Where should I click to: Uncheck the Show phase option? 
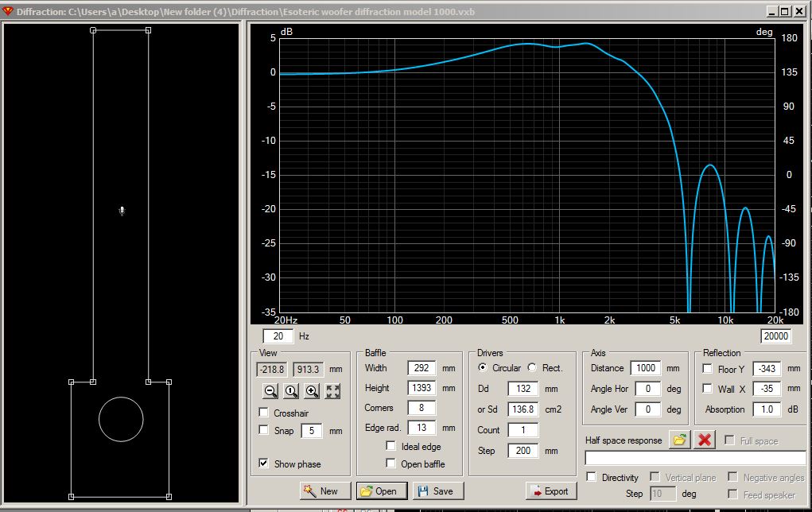tap(264, 464)
